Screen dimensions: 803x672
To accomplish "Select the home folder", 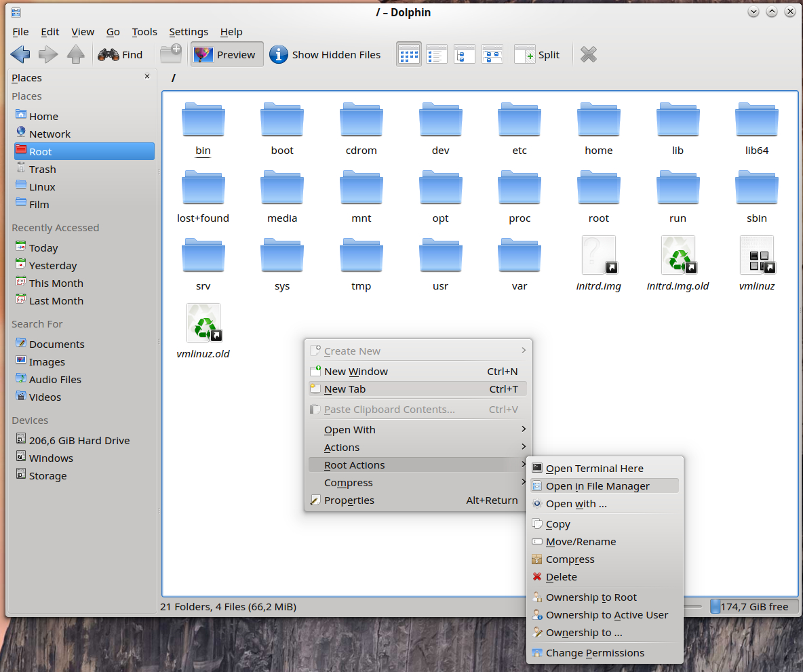I will click(x=599, y=129).
